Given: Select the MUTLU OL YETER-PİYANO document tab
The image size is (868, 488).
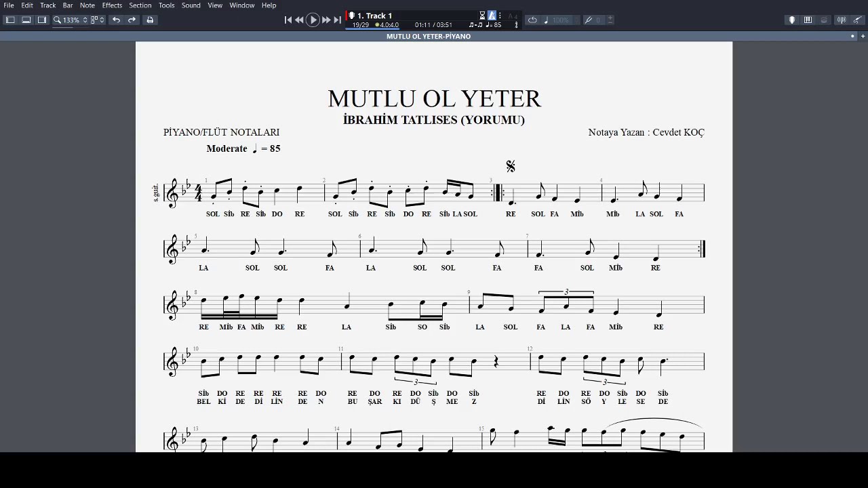Looking at the screenshot, I should pos(429,37).
